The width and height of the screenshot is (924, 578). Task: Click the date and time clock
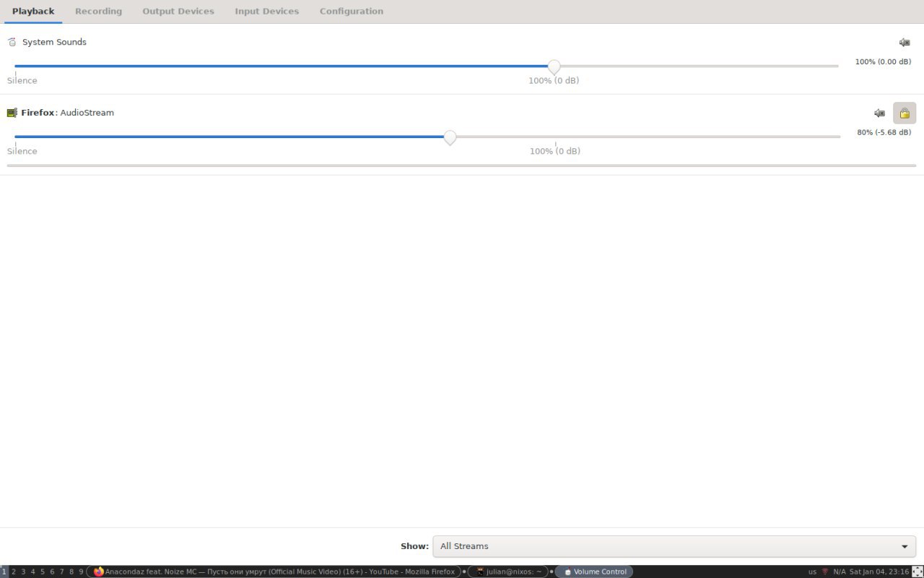(879, 571)
